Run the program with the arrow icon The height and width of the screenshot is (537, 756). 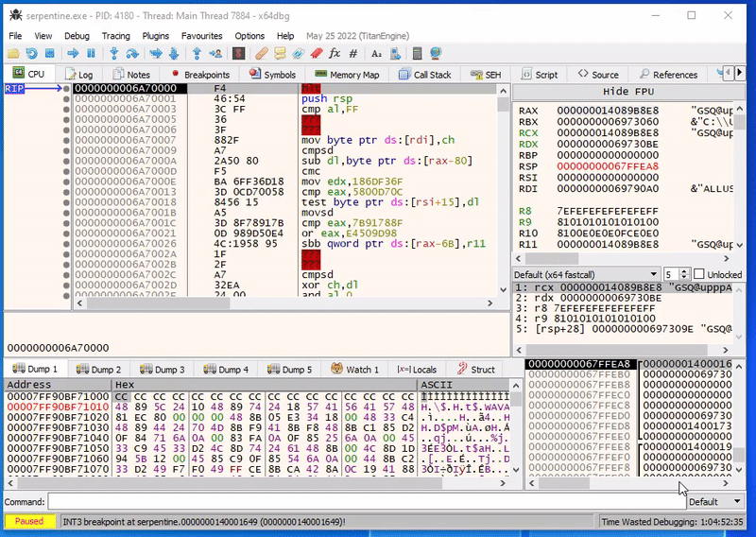pos(73,54)
